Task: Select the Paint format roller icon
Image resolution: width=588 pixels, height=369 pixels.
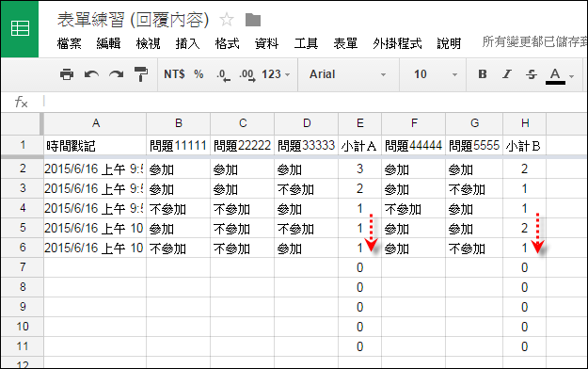Action: (141, 74)
